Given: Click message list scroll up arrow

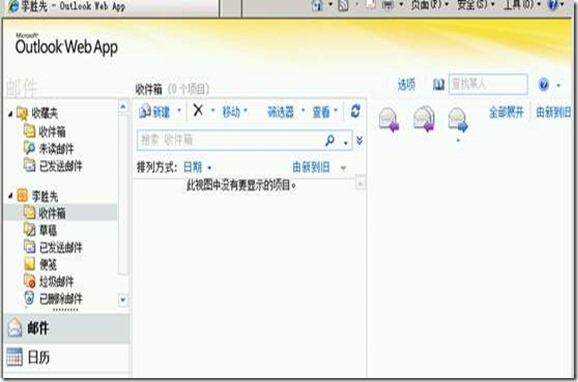Looking at the screenshot, I should (360, 183).
